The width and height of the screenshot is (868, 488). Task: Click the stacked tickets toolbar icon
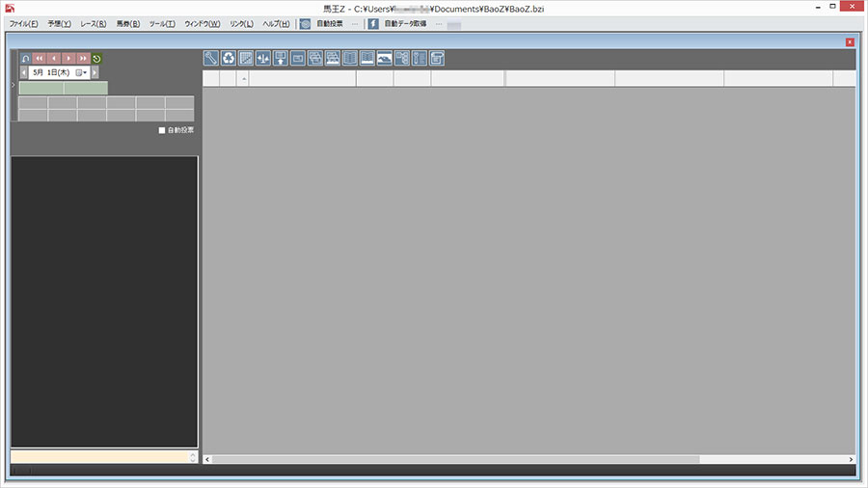tap(315, 58)
